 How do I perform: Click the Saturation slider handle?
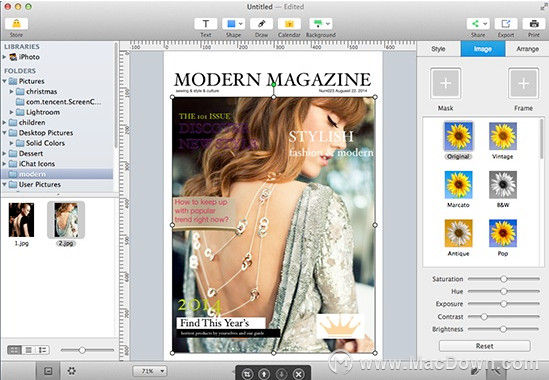(x=503, y=279)
